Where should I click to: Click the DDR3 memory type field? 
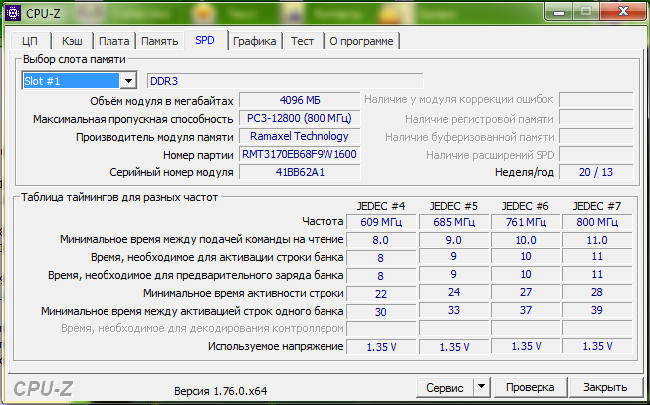point(285,81)
